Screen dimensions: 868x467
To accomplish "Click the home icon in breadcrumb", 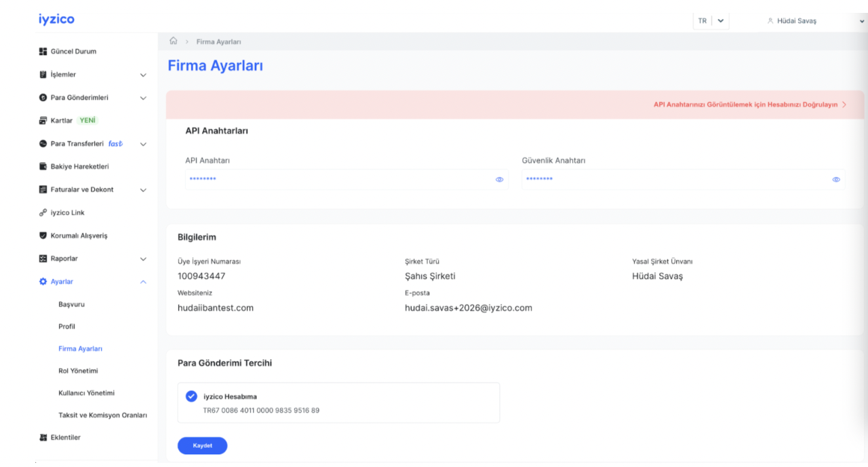I will (174, 41).
